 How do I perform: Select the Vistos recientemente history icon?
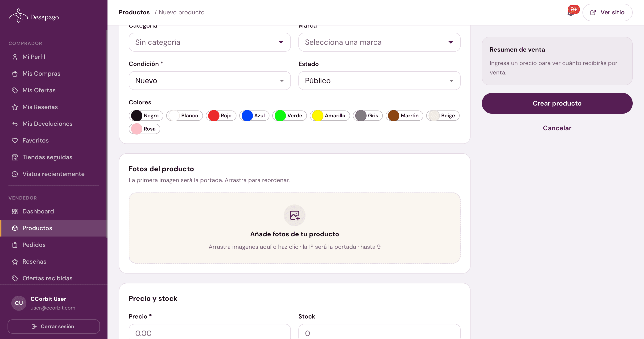pos(15,174)
